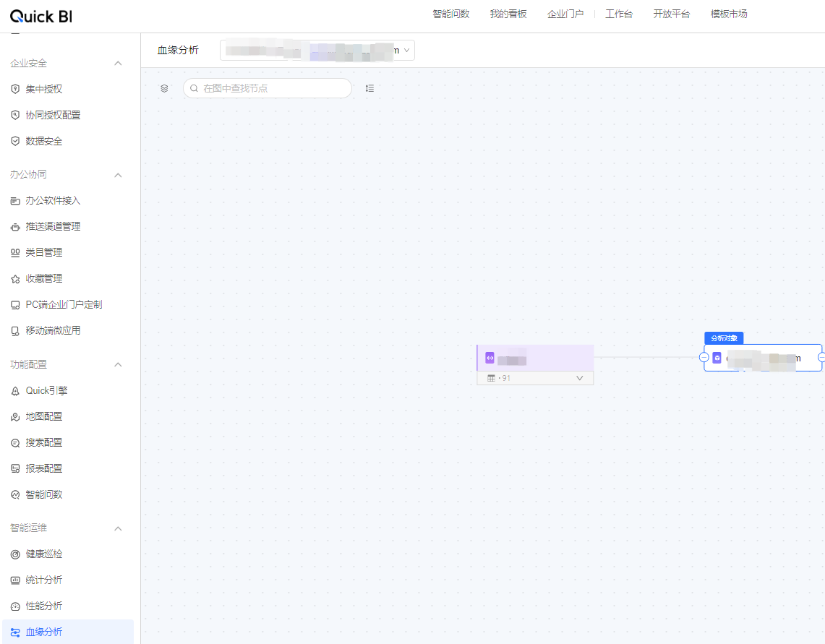Viewport: 825px width, 644px height.
Task: Open 数据安全 in sidebar
Action: point(44,142)
